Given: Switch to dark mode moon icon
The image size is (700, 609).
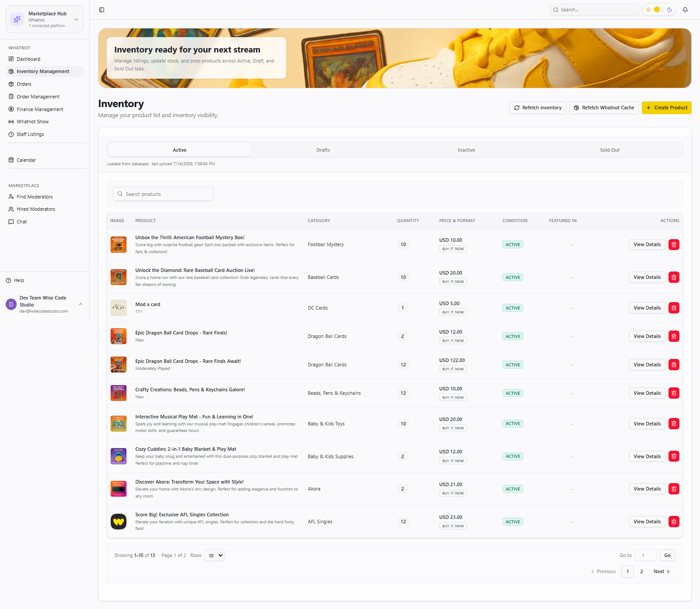Looking at the screenshot, I should [669, 10].
